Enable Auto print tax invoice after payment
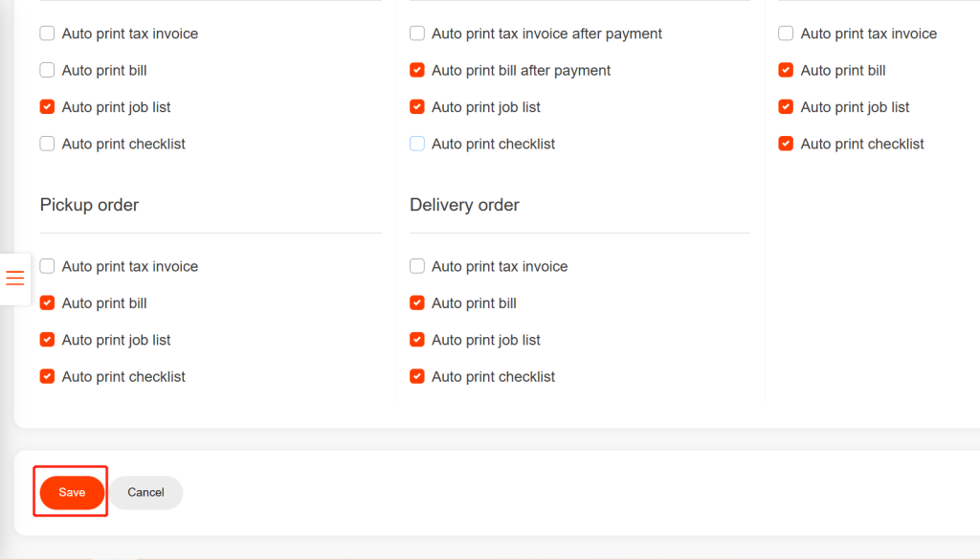The width and height of the screenshot is (980, 560). click(x=417, y=34)
